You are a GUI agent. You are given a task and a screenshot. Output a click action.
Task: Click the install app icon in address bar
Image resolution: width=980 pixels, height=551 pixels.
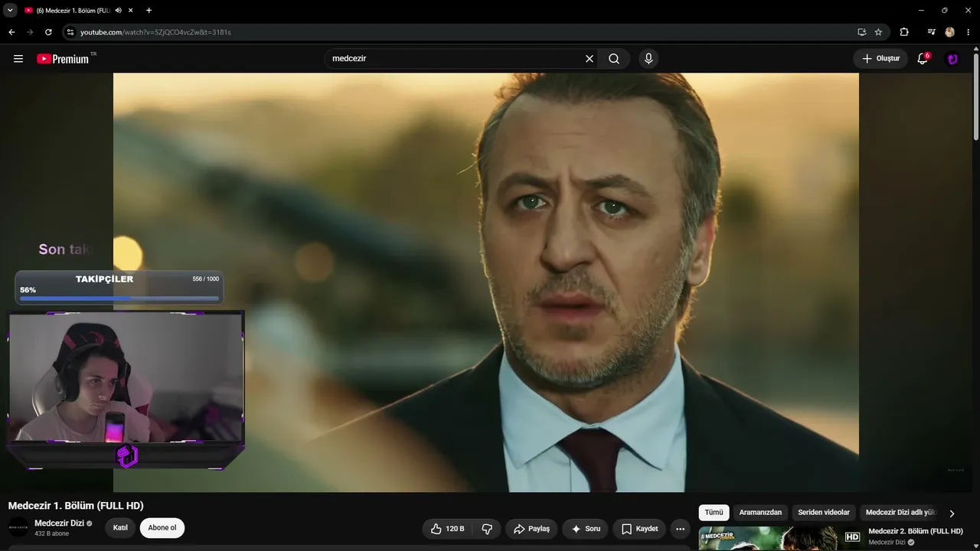pos(861,32)
